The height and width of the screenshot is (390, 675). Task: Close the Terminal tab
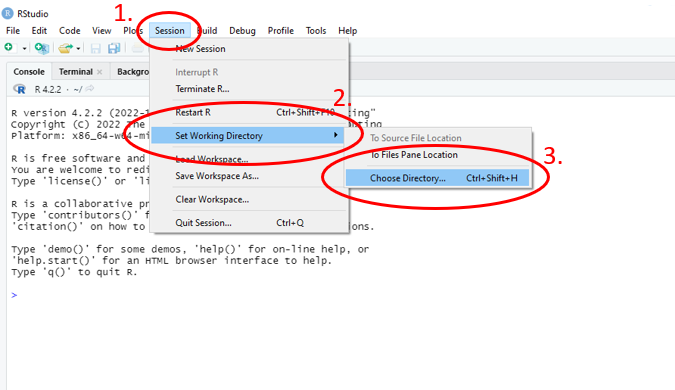click(x=99, y=72)
